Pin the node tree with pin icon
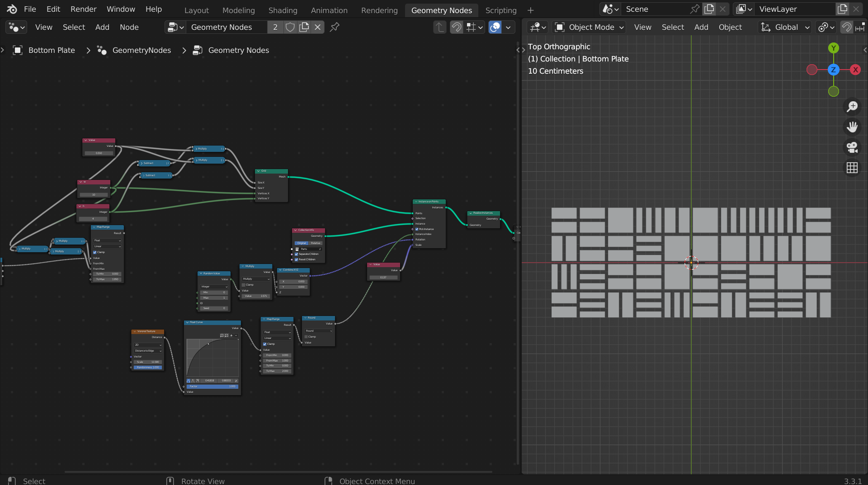Viewport: 868px width, 485px height. [x=335, y=27]
